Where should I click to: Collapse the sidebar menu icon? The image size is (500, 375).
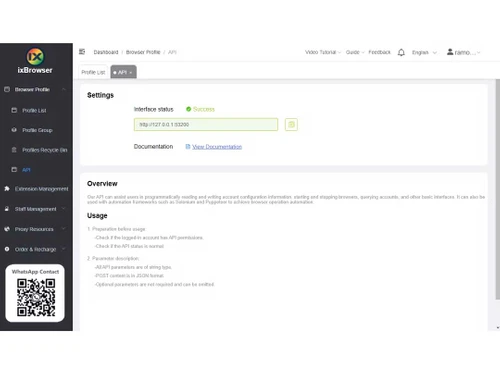pyautogui.click(x=82, y=52)
